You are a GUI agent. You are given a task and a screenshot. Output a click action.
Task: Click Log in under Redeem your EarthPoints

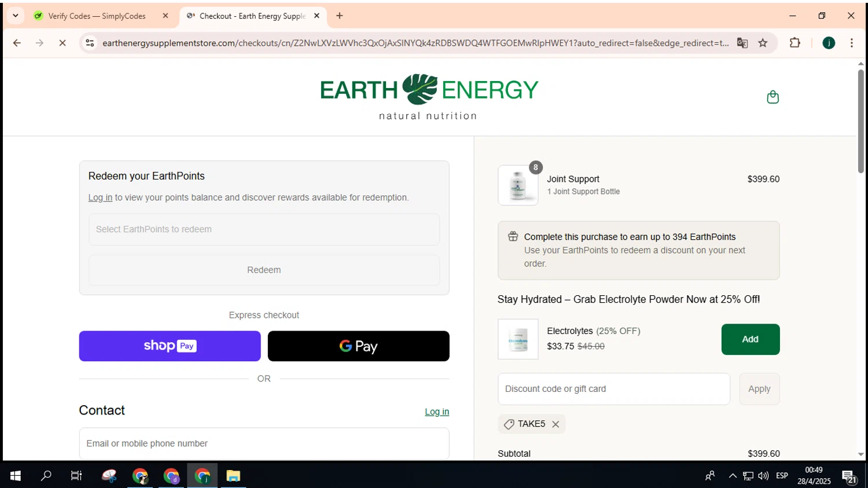click(100, 197)
